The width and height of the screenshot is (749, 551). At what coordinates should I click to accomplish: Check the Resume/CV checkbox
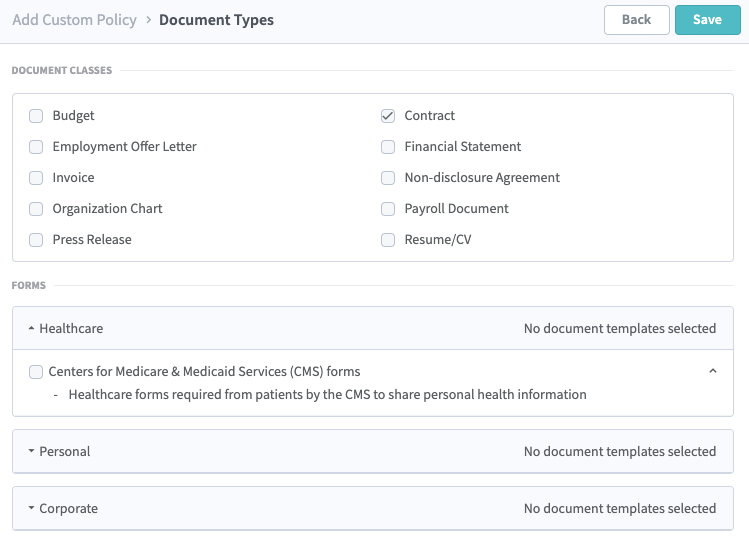388,240
